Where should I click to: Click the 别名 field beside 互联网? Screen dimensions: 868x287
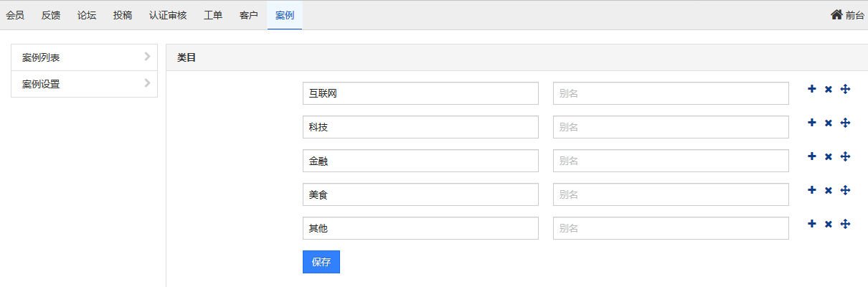tap(671, 93)
